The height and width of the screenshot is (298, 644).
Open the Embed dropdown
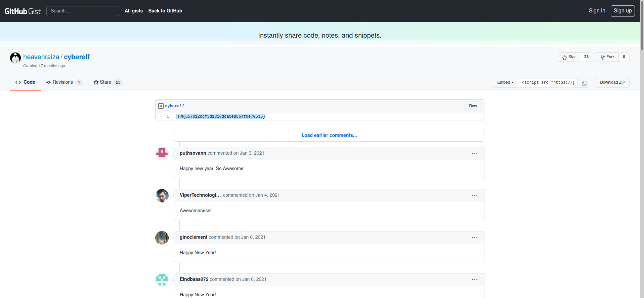[505, 83]
